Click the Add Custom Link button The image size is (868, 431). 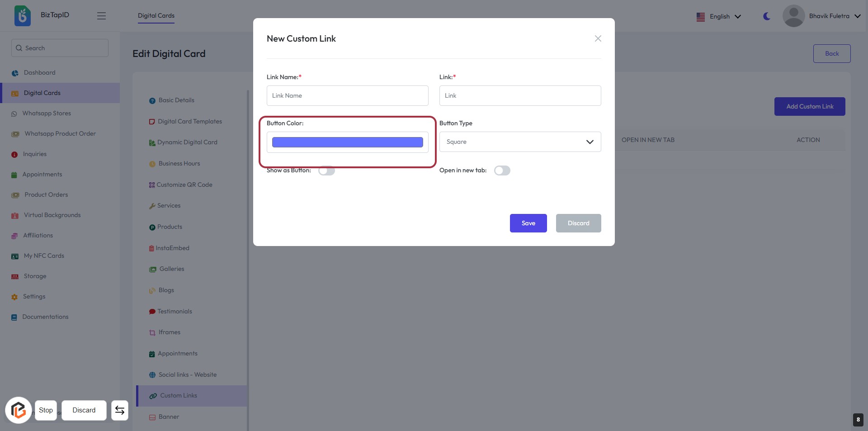coord(809,107)
